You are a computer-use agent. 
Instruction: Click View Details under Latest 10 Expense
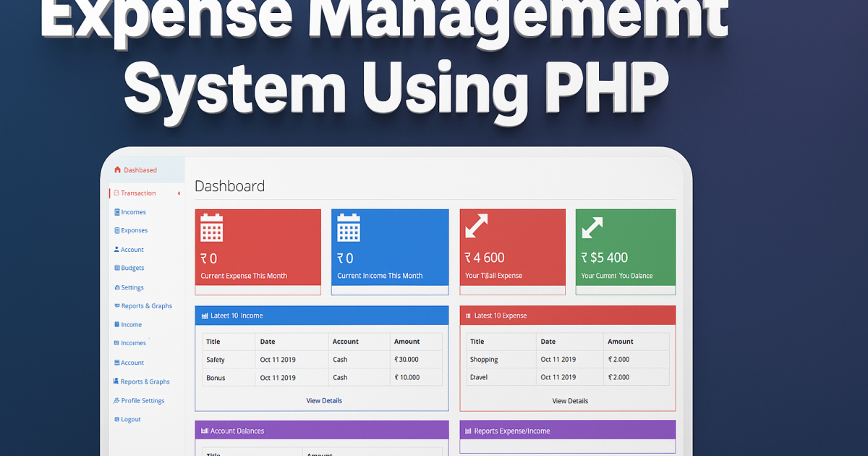point(570,400)
